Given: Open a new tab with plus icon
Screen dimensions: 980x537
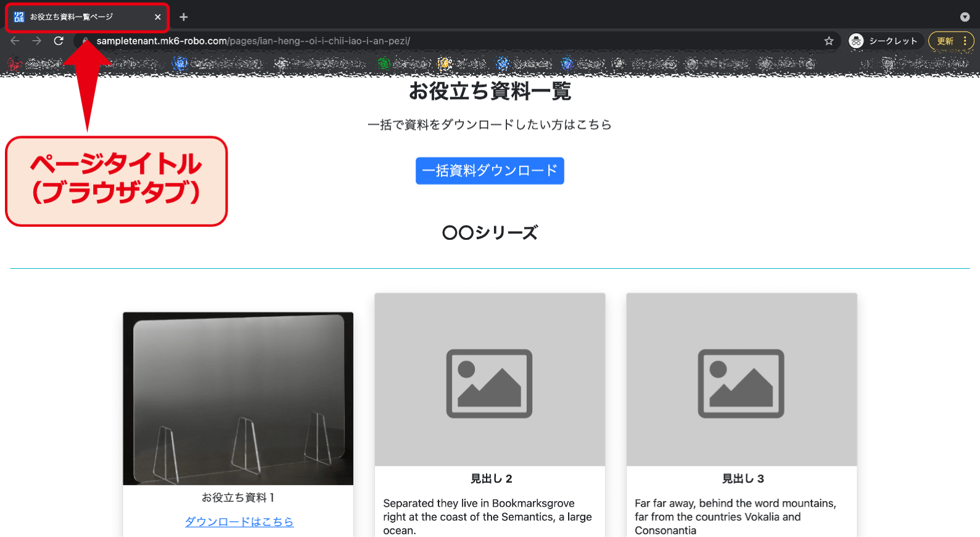Looking at the screenshot, I should pos(183,17).
